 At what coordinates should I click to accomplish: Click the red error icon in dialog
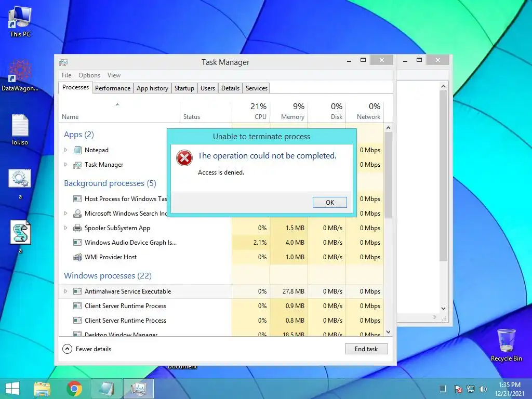pyautogui.click(x=184, y=158)
